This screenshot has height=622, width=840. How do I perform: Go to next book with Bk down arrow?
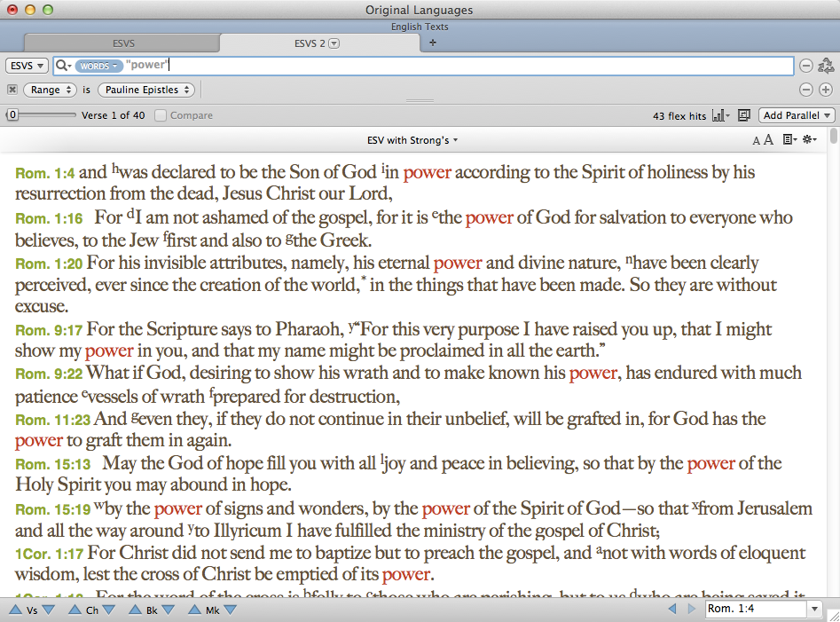(x=168, y=610)
